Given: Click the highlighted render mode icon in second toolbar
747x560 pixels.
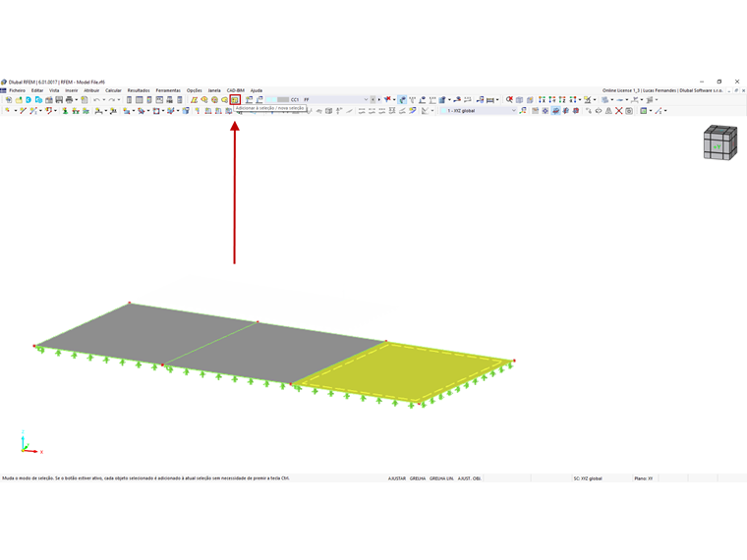Looking at the screenshot, I should [x=555, y=110].
